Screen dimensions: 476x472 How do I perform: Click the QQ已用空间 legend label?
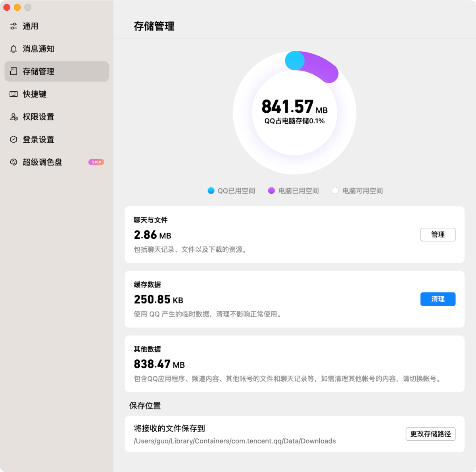tap(236, 191)
